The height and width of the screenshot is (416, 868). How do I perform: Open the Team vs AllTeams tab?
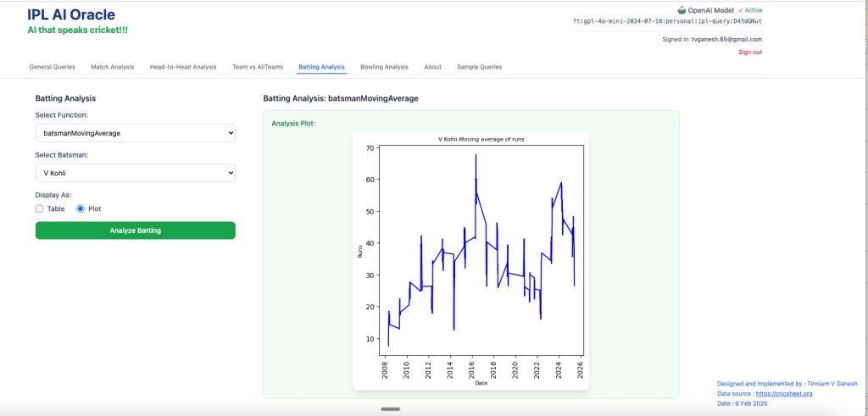[x=258, y=67]
